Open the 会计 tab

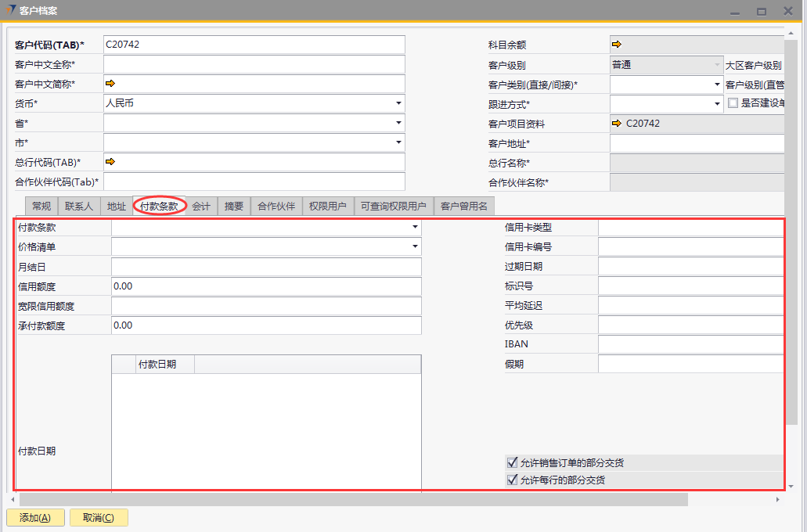click(201, 207)
